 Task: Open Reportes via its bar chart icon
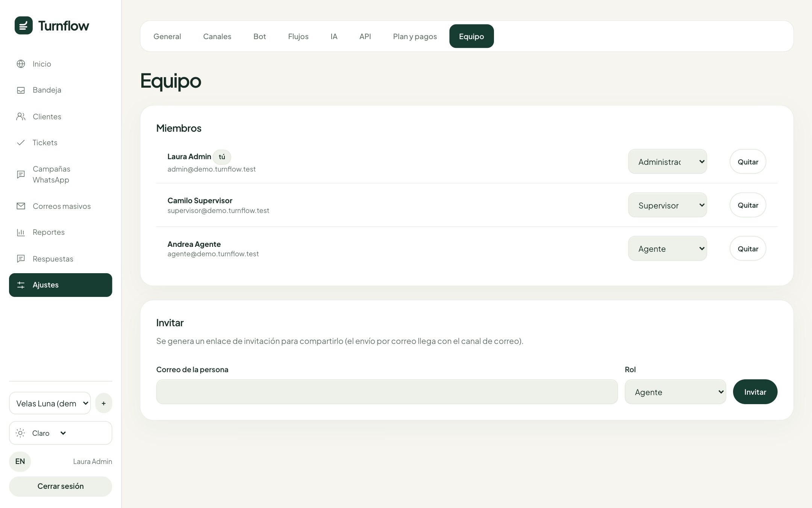pos(21,232)
